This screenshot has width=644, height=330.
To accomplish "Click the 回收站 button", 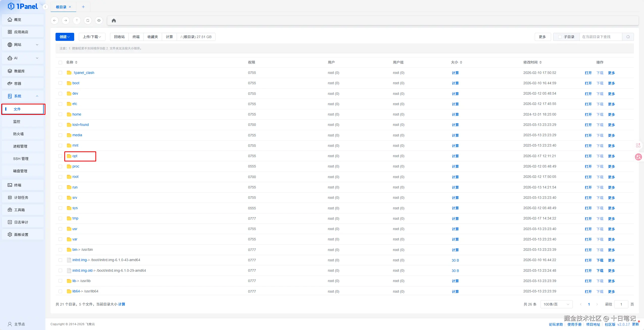I will (119, 37).
